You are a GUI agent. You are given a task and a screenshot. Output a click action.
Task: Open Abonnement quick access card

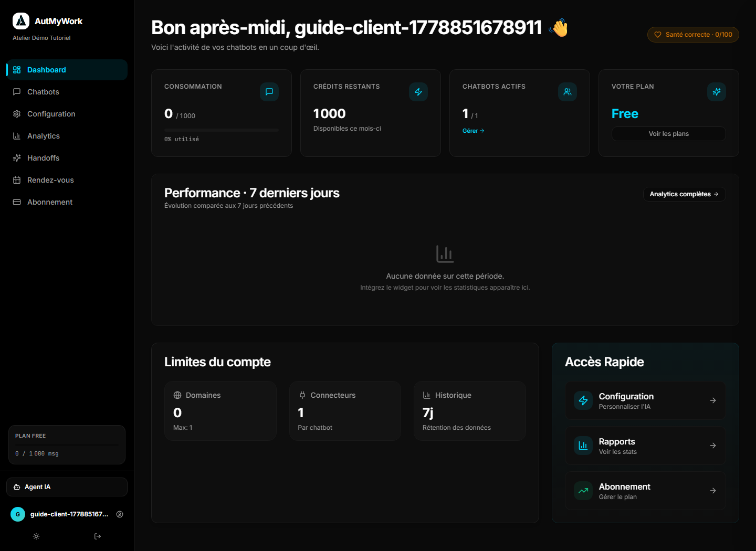[645, 491]
